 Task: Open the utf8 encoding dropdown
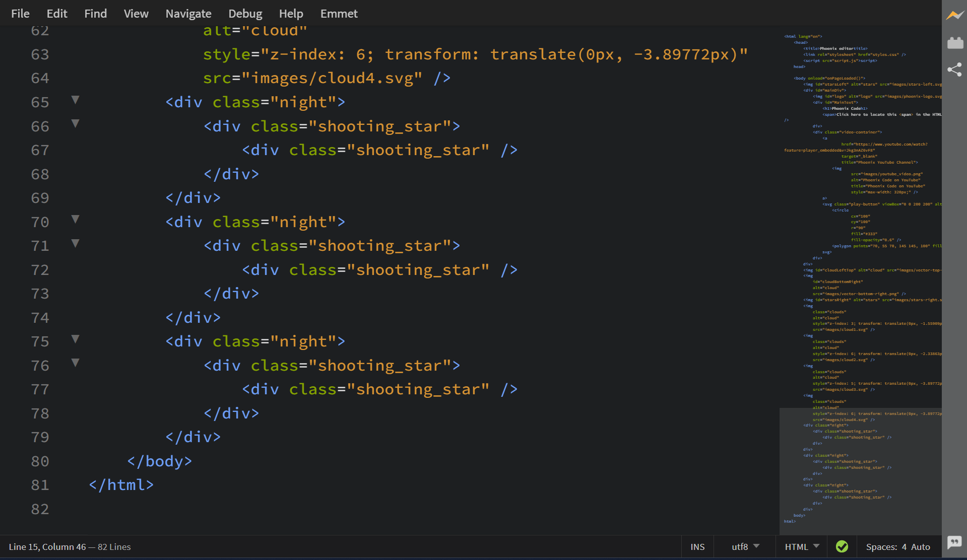tap(745, 547)
